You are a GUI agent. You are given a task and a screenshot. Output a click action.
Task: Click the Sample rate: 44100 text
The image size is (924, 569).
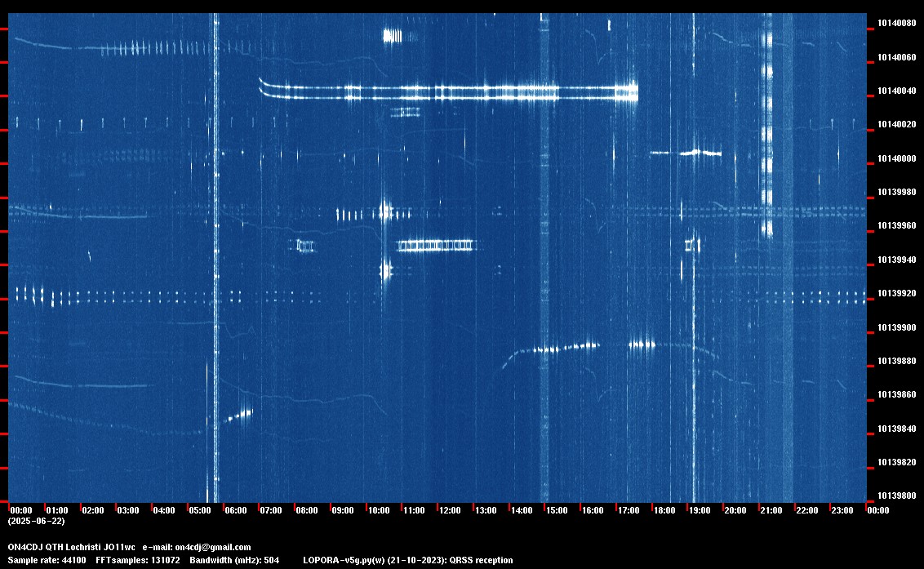pyautogui.click(x=47, y=560)
